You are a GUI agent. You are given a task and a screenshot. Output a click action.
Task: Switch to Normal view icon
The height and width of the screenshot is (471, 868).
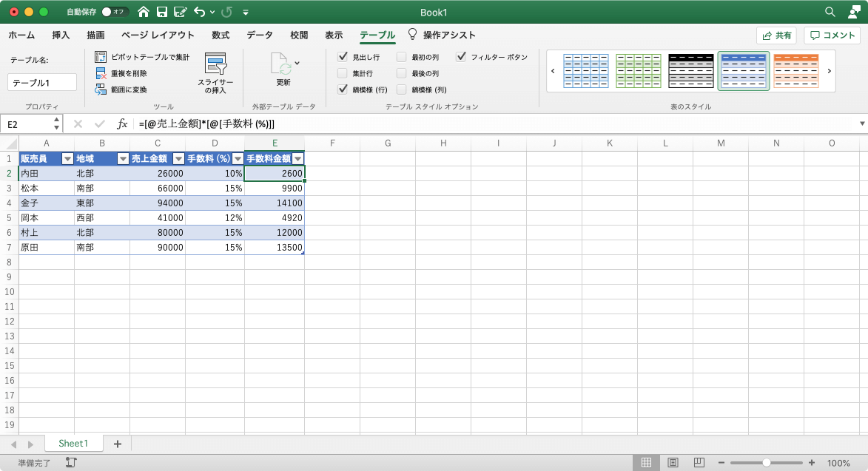tap(646, 463)
